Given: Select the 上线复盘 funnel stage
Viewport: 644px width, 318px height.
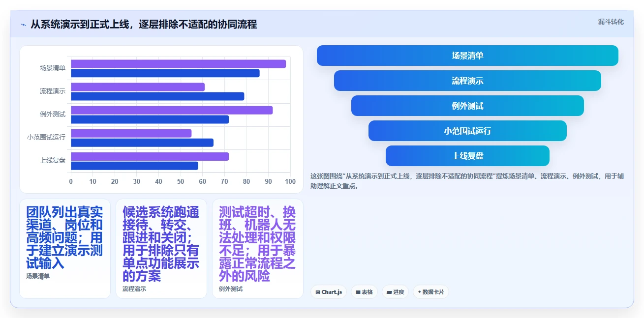Looking at the screenshot, I should pyautogui.click(x=467, y=156).
